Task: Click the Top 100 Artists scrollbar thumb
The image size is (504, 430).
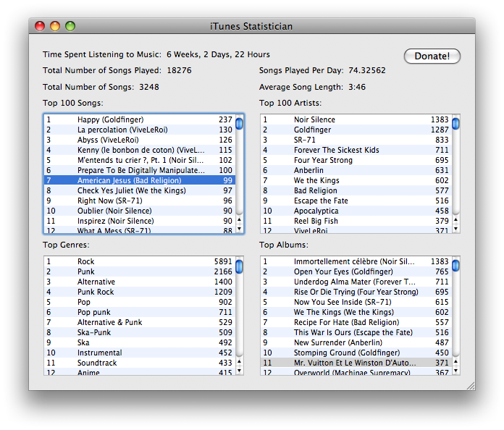Action: 455,124
